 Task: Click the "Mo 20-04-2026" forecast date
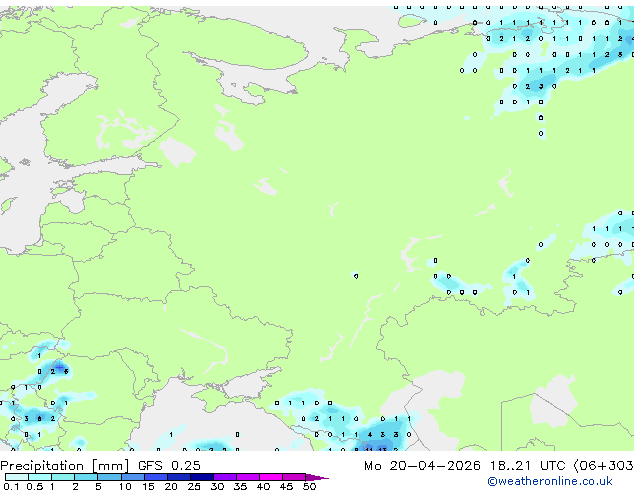(x=422, y=466)
